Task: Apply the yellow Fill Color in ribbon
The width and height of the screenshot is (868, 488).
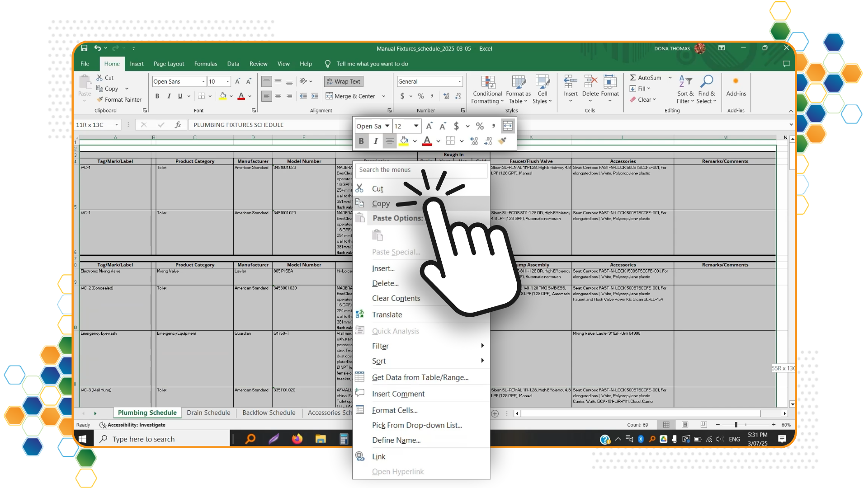Action: (222, 96)
